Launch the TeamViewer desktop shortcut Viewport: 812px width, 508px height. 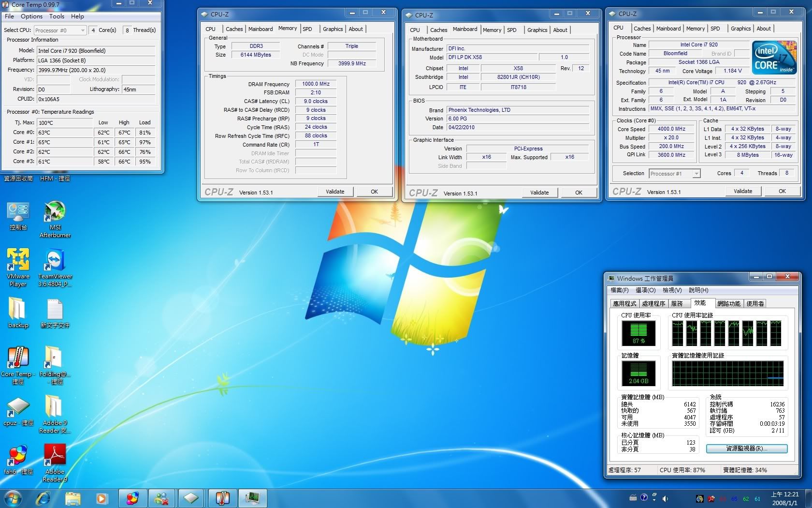click(55, 267)
